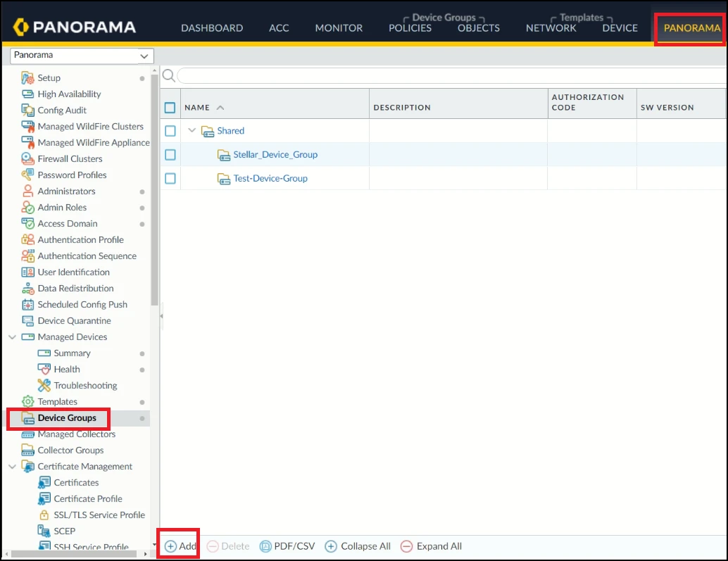Click the Scheduled Config Push icon
Screen dimensions: 728x561
coord(27,305)
